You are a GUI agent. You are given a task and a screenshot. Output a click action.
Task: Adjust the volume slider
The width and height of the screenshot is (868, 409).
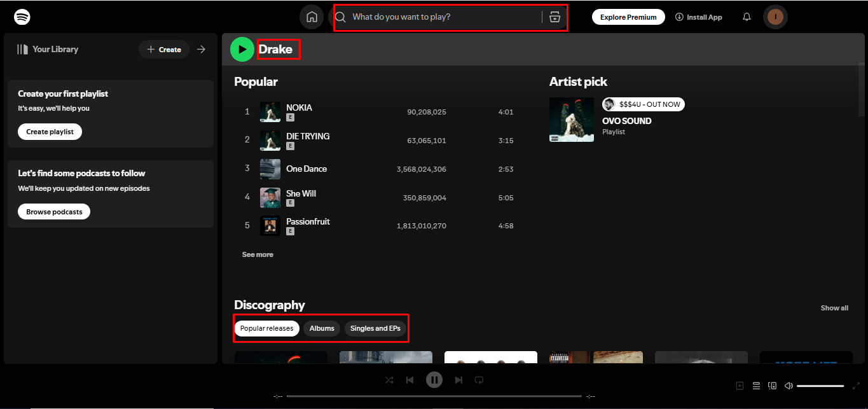(821, 385)
